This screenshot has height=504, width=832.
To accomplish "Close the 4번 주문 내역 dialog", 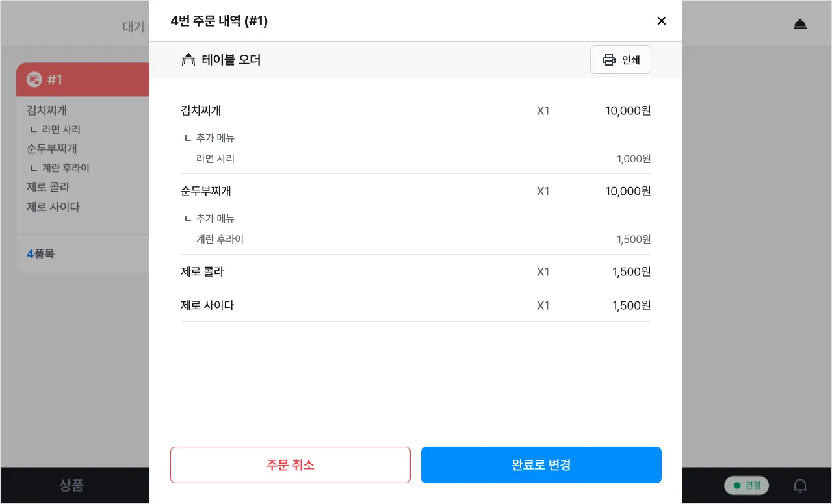I will [662, 21].
